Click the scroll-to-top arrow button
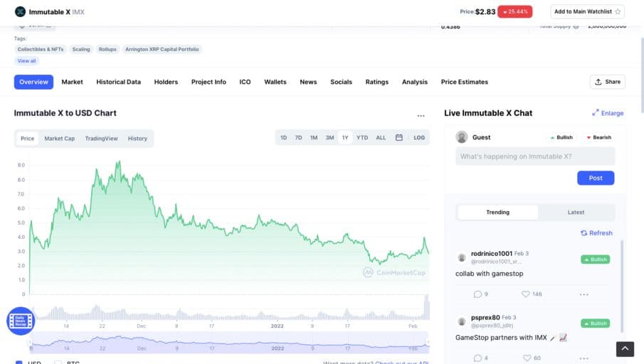644x364 pixels. tap(624, 348)
